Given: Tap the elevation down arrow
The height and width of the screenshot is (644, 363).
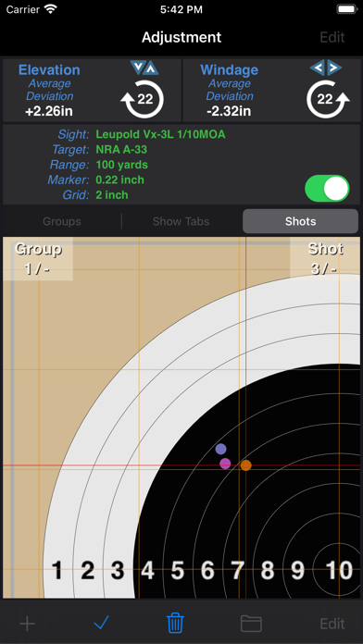Looking at the screenshot, I should click(137, 68).
